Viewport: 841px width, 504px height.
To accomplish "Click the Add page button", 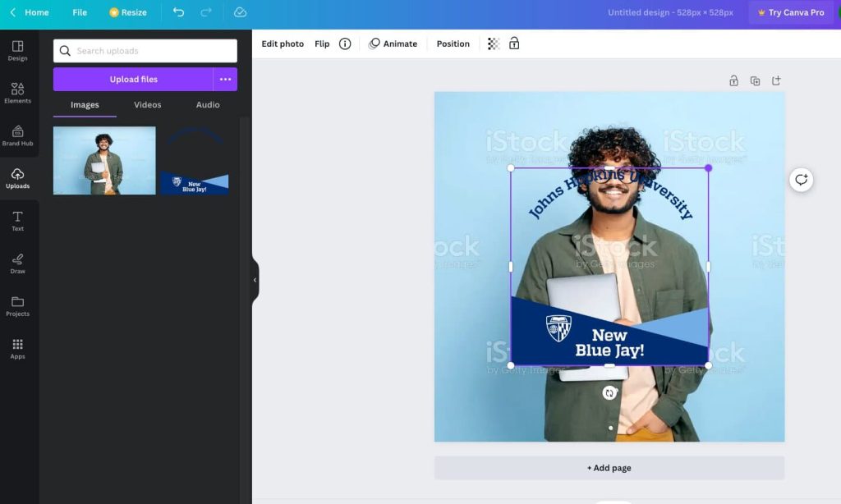I will pyautogui.click(x=609, y=468).
